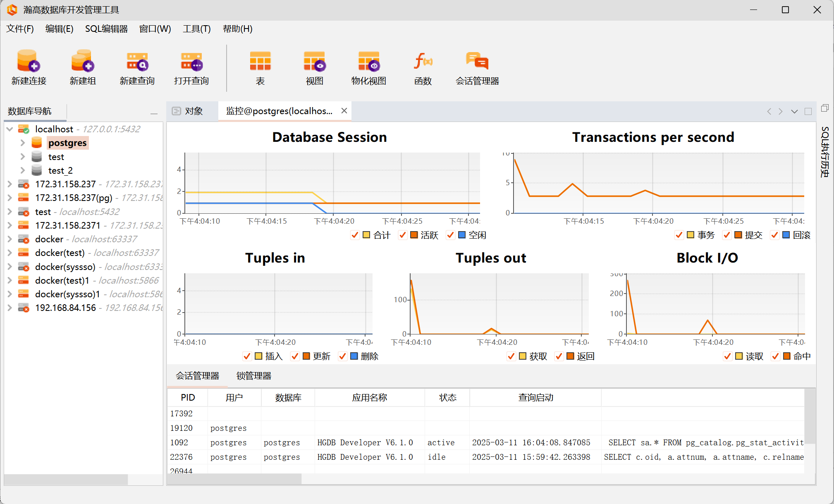Toggle the 合计 (total) series checkbox
The height and width of the screenshot is (504, 834).
(354, 235)
